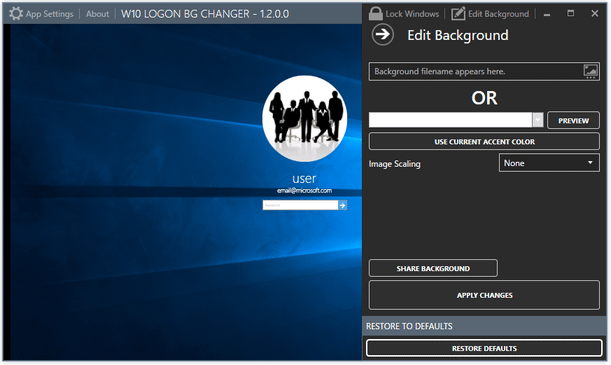Click the preview login submit arrow
This screenshot has width=611, height=365.
[x=343, y=205]
